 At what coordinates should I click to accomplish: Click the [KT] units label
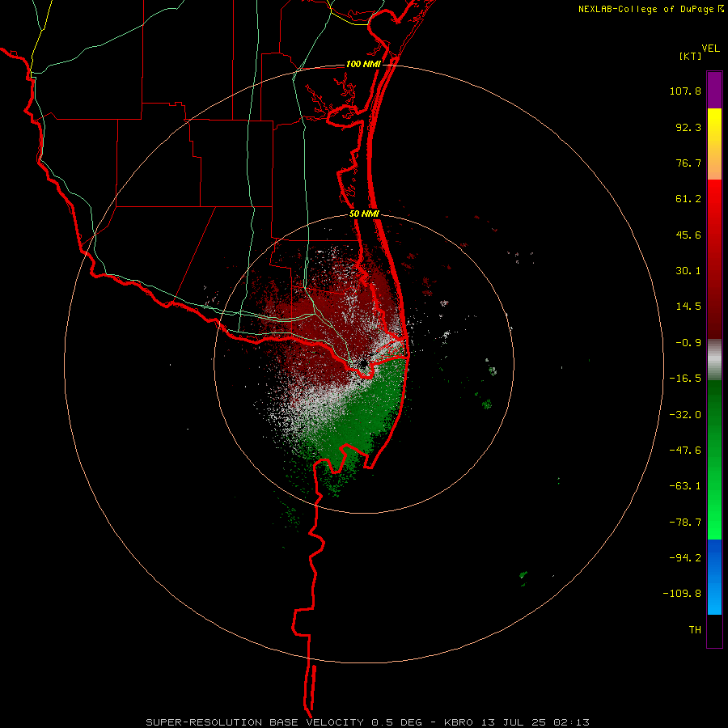[691, 56]
